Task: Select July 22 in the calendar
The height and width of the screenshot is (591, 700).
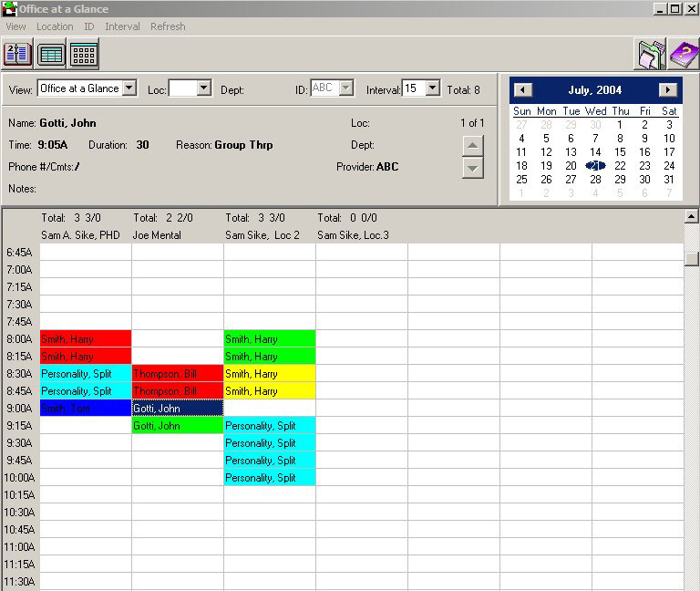Action: click(620, 166)
